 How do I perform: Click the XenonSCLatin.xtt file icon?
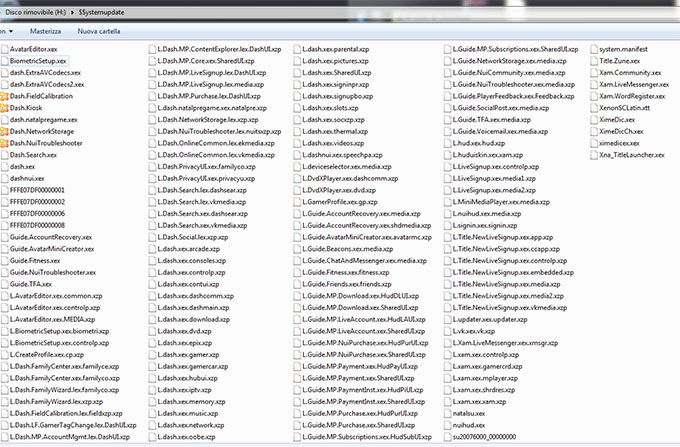point(592,108)
